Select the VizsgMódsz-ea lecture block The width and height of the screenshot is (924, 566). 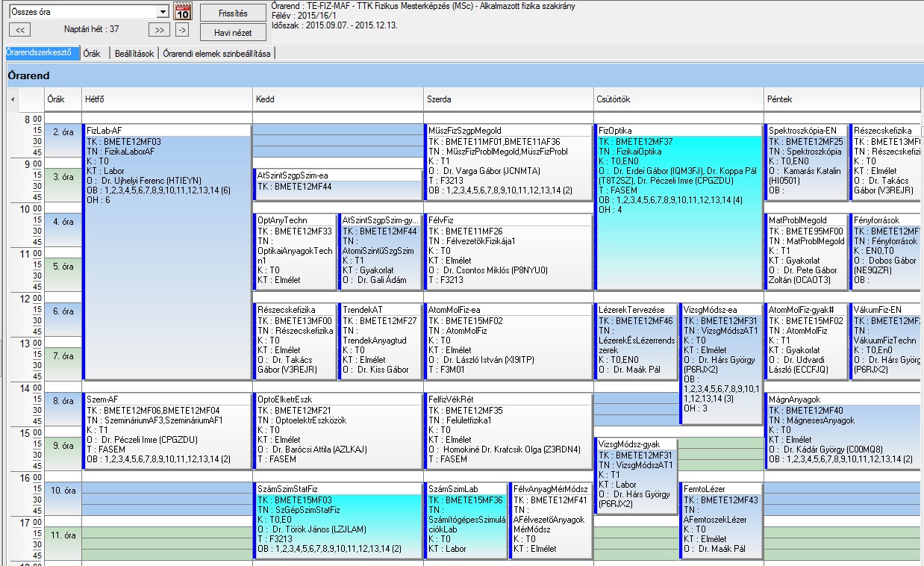721,364
